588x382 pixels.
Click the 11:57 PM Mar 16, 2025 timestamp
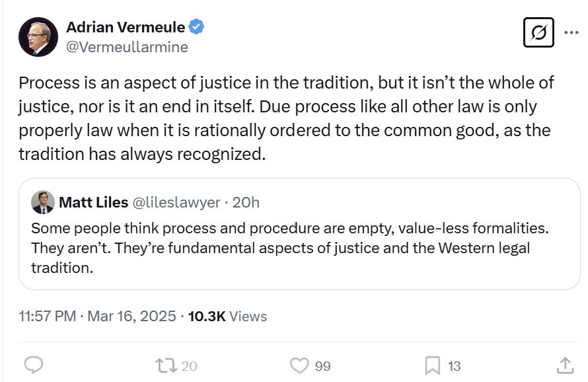pyautogui.click(x=98, y=316)
